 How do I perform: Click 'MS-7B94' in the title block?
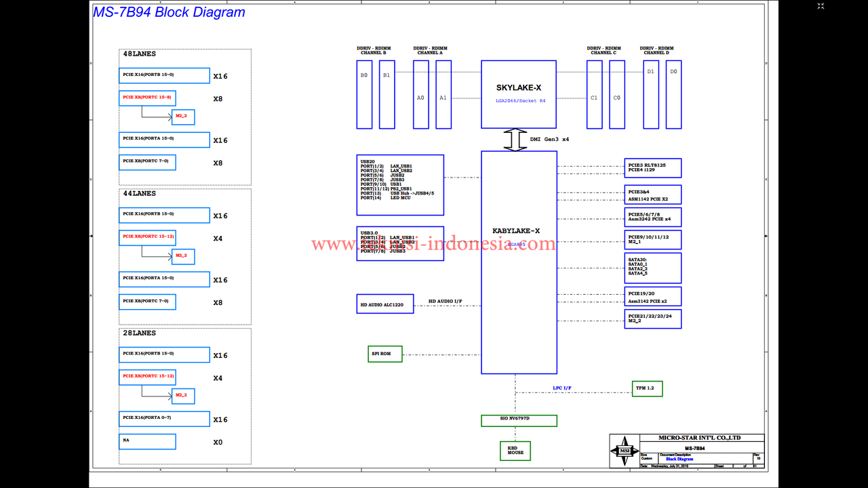pyautogui.click(x=694, y=448)
